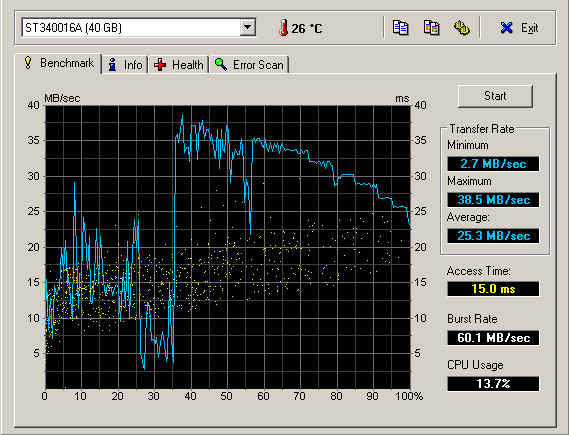Screen dimensions: 569x435
Task: Click inside the black benchmark graph area
Action: 228,247
